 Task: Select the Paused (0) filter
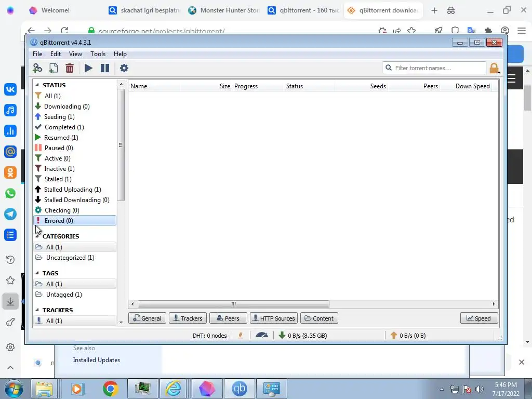(x=75, y=148)
